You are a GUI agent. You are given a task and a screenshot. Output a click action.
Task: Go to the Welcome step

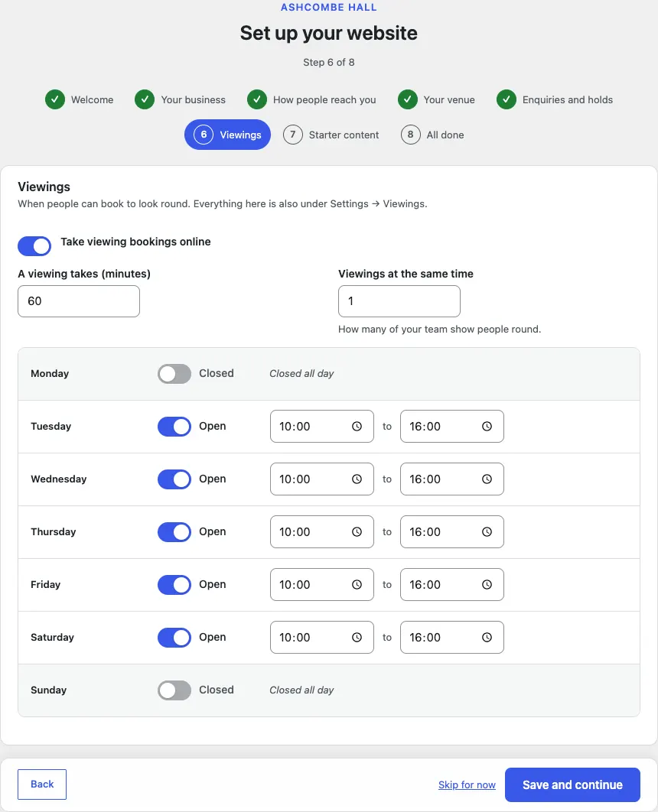pyautogui.click(x=80, y=99)
